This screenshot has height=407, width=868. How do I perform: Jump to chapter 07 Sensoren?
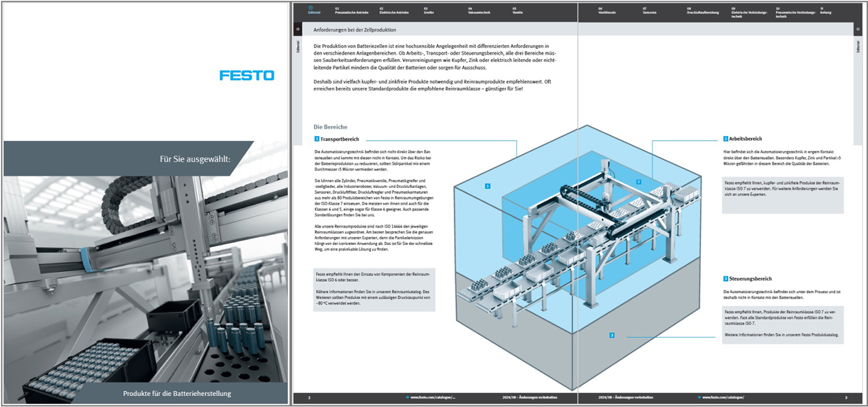point(649,11)
